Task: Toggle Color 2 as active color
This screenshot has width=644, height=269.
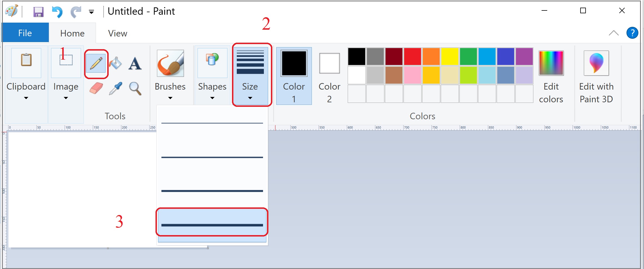Action: (329, 76)
